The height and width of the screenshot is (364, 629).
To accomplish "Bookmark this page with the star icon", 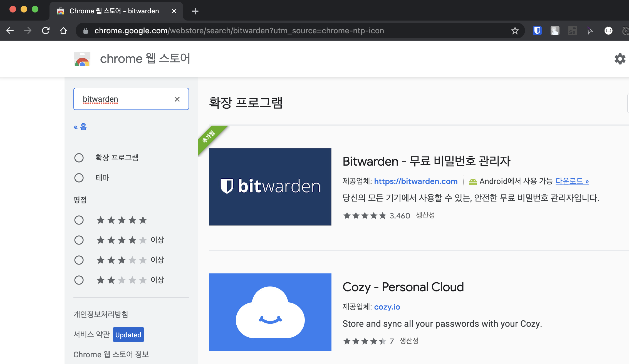I will [x=515, y=31].
